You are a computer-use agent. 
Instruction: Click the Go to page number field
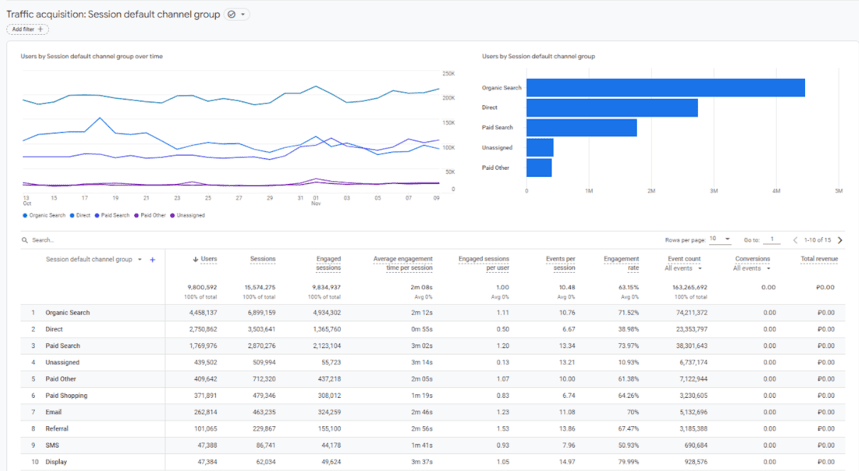(773, 240)
